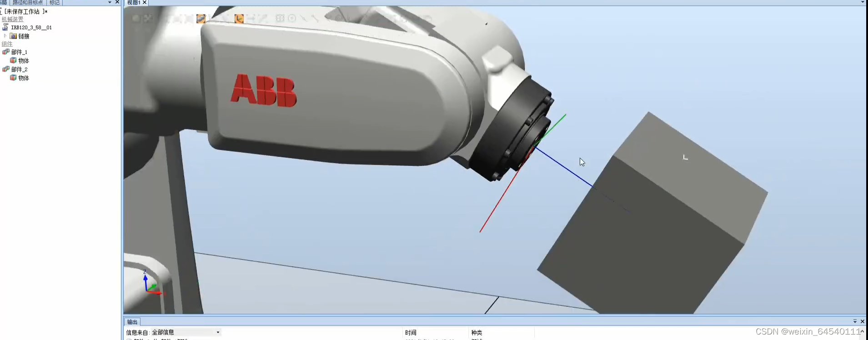The height and width of the screenshot is (340, 868).
Task: Open the output panel options dropdown arrow
Action: click(855, 321)
